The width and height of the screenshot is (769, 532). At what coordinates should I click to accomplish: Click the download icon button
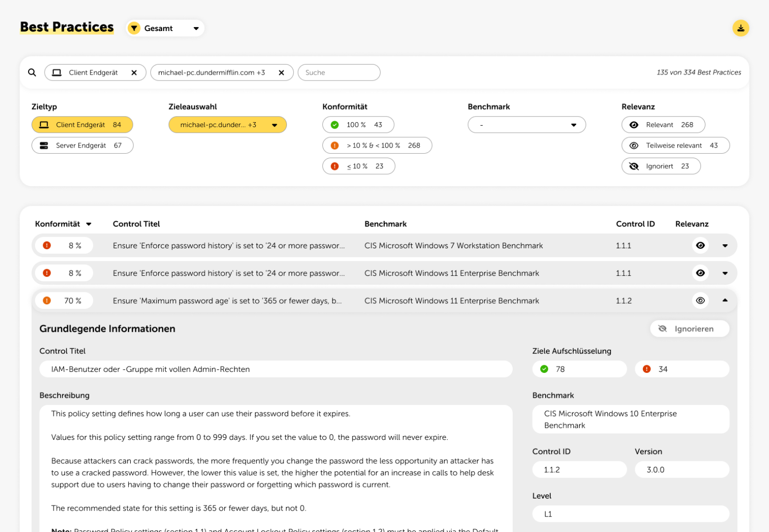(x=740, y=29)
